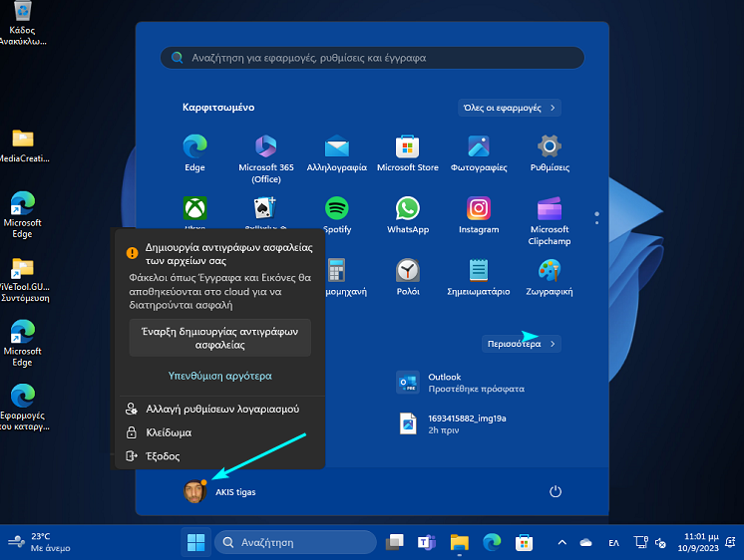Viewport: 744px width, 560px height.
Task: Open the calculator app icon
Action: point(337,271)
